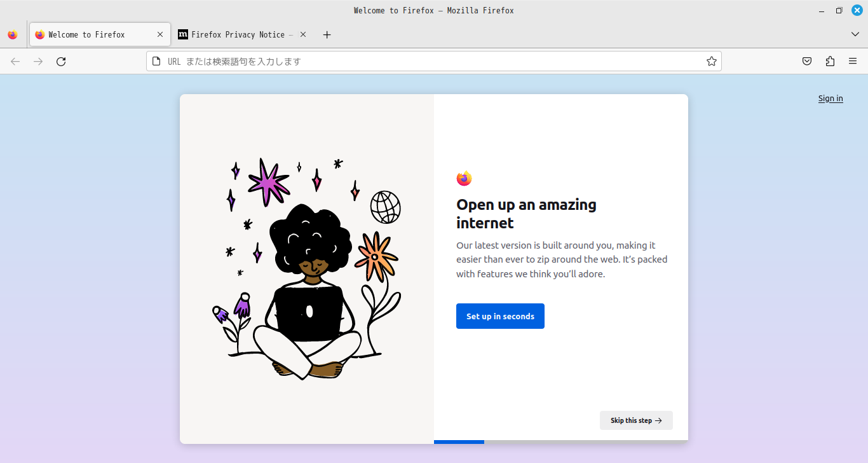Close the Firefox Privacy Notice tab
This screenshot has width=868, height=463.
303,35
